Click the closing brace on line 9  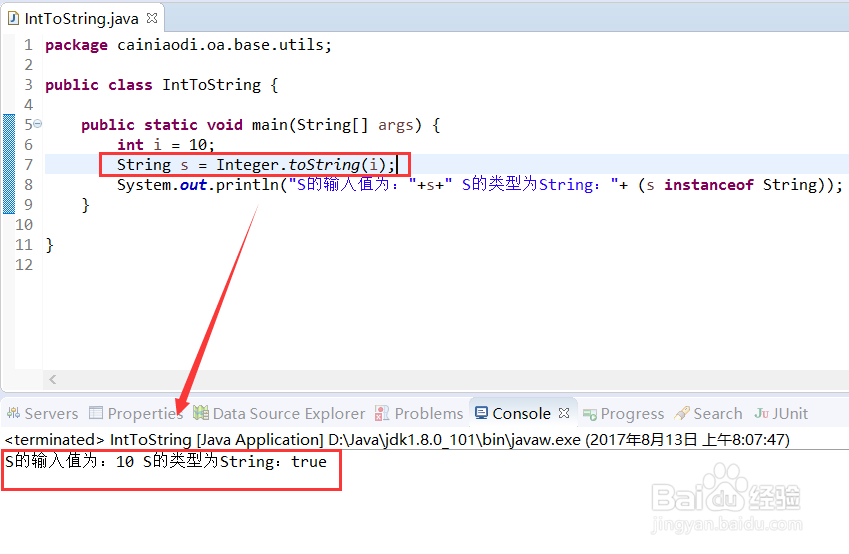click(x=85, y=205)
